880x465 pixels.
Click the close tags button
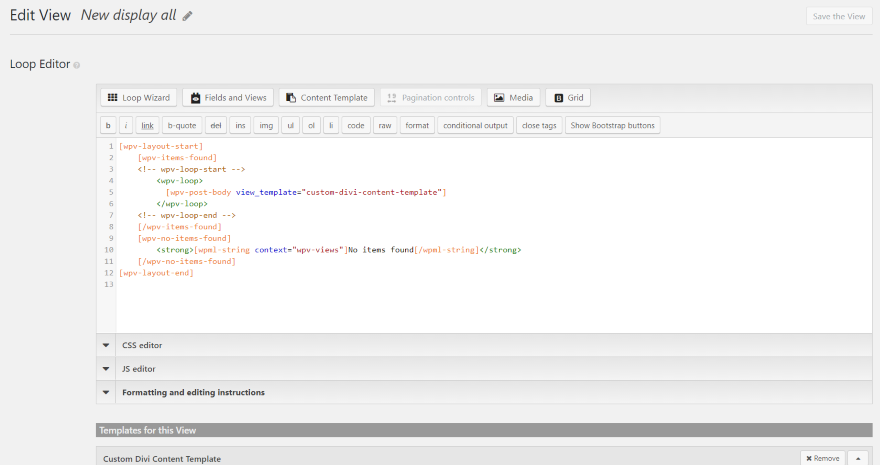tap(539, 126)
